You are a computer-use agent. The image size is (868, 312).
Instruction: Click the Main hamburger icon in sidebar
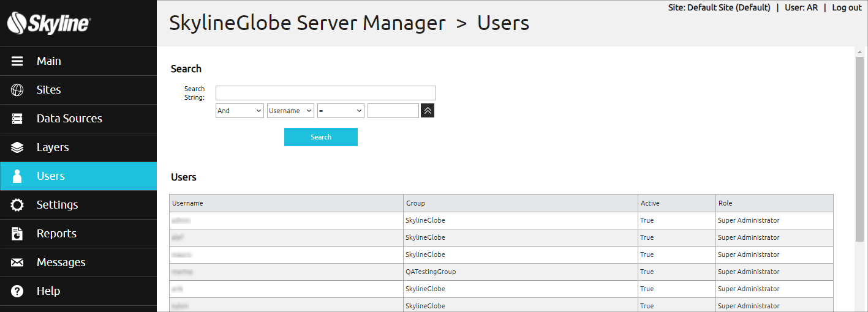tap(17, 61)
